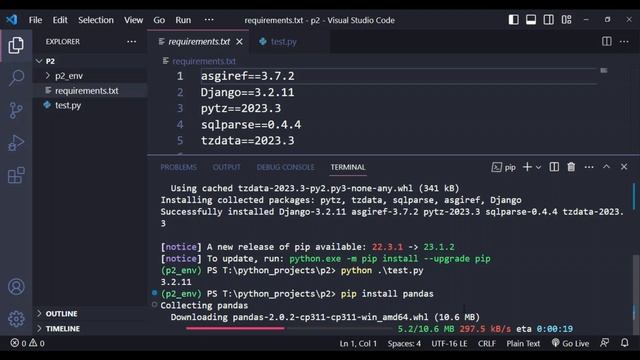Open the Extensions view
This screenshot has height=360, width=640.
[16, 175]
